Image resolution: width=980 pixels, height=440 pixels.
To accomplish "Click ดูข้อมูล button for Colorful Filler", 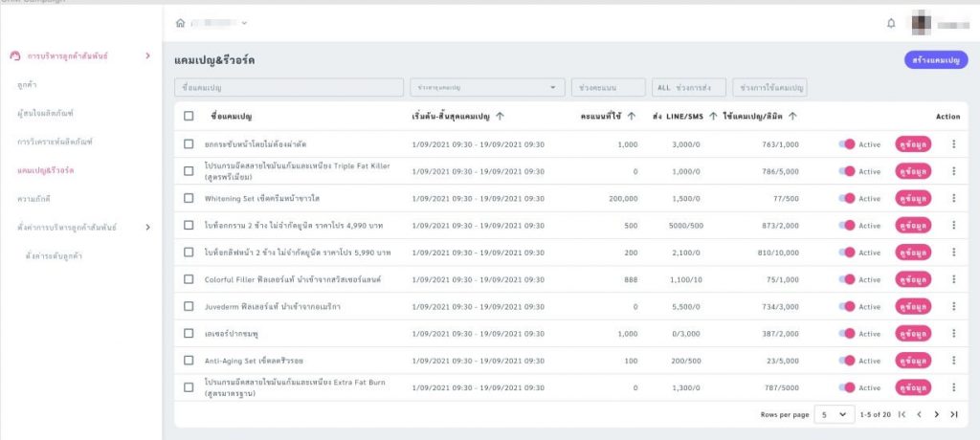I will coord(913,279).
